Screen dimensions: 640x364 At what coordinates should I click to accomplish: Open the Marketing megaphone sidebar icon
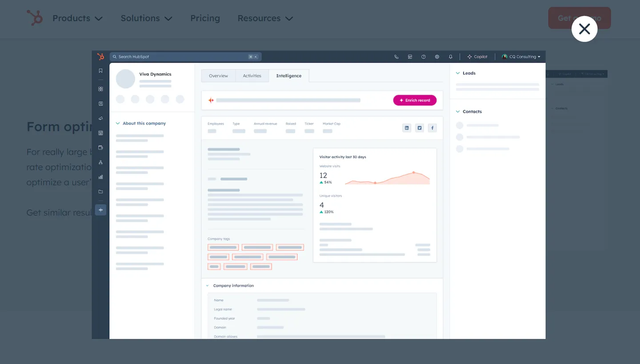[100, 118]
